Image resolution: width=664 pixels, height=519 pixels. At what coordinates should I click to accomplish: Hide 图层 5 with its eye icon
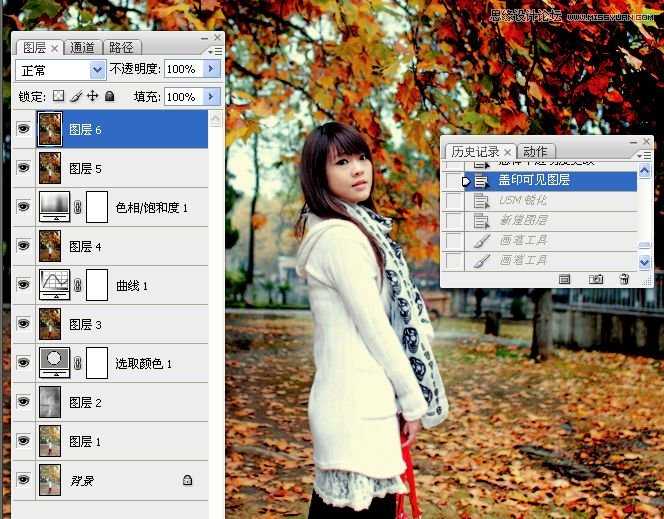24,167
